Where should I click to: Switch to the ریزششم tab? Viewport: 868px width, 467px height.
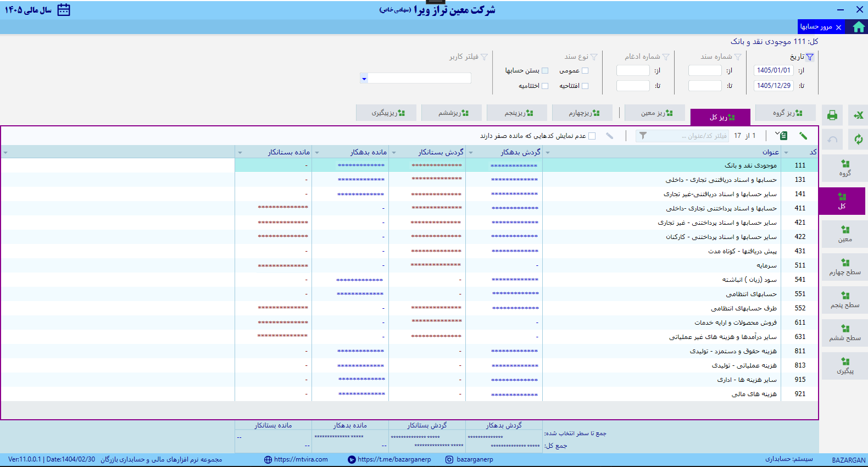tap(452, 113)
